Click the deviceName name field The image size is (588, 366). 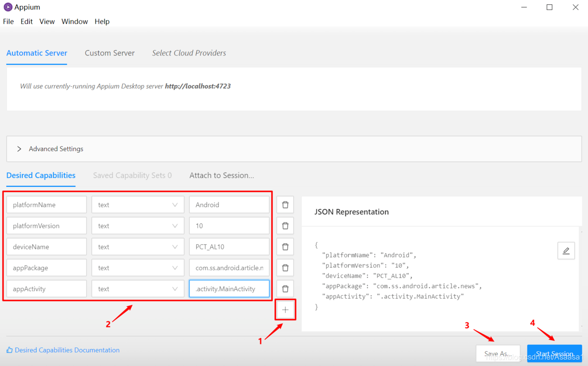[x=46, y=247]
